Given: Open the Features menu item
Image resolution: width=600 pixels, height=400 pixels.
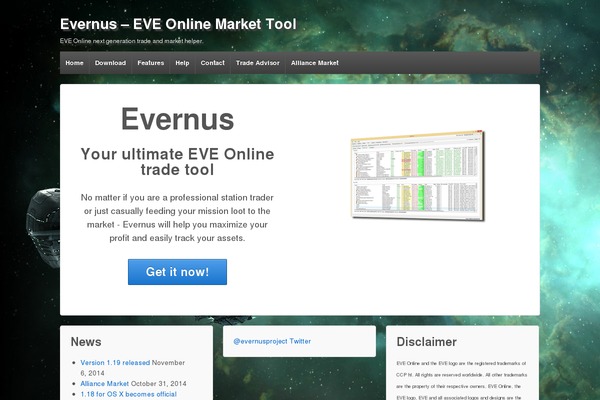Looking at the screenshot, I should pos(150,63).
